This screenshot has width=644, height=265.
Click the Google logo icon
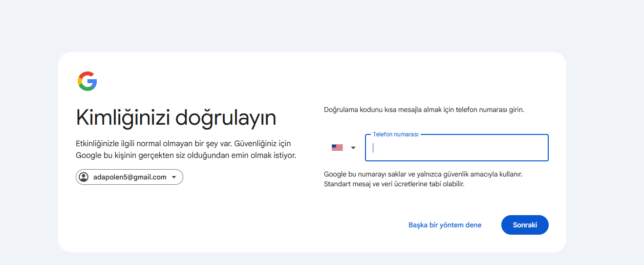click(x=87, y=81)
